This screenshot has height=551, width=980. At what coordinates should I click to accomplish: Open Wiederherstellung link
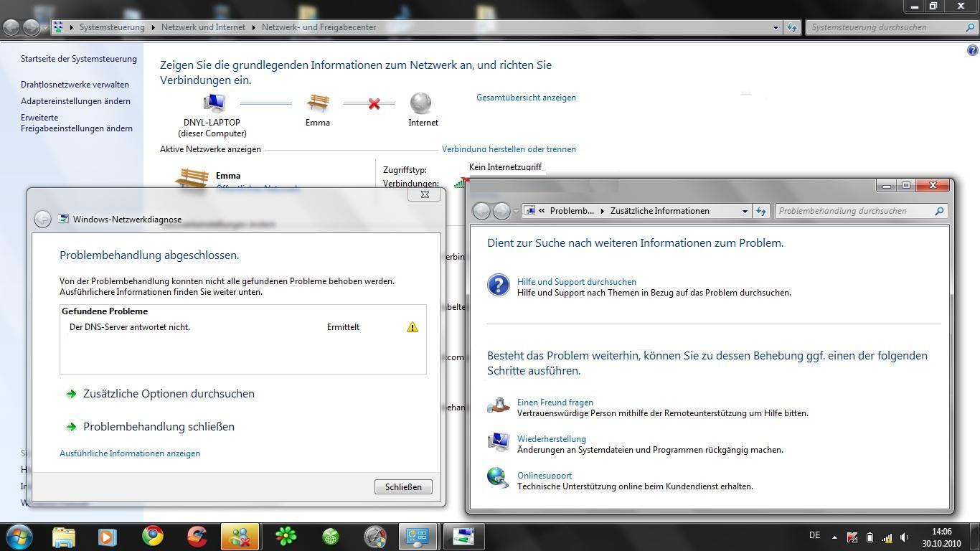tap(552, 439)
